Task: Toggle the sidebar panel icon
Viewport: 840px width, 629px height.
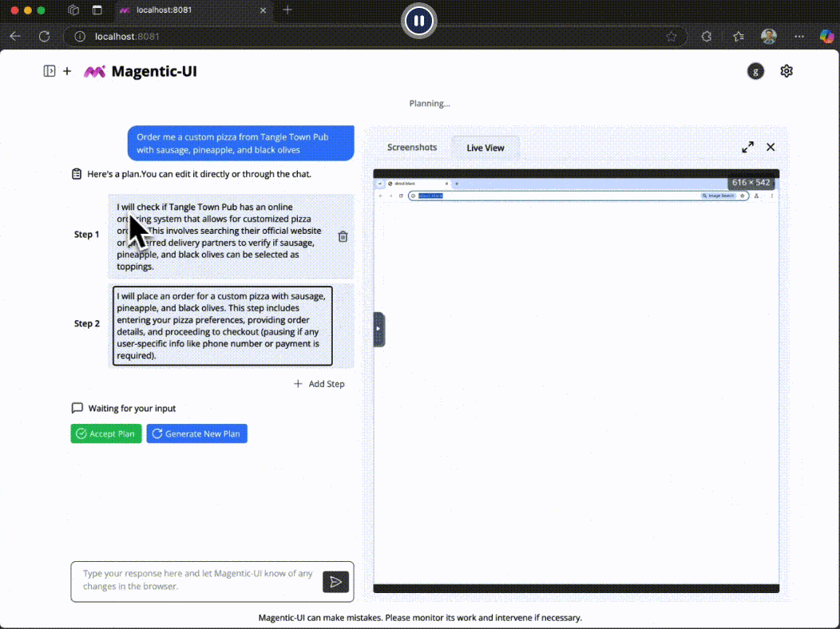Action: pyautogui.click(x=50, y=71)
